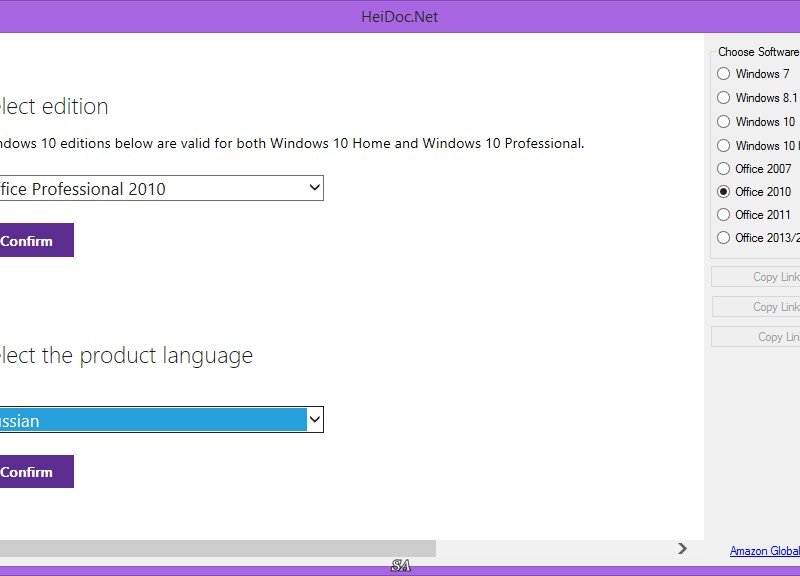
Task: Open the Russian product language dropdown
Action: click(161, 420)
